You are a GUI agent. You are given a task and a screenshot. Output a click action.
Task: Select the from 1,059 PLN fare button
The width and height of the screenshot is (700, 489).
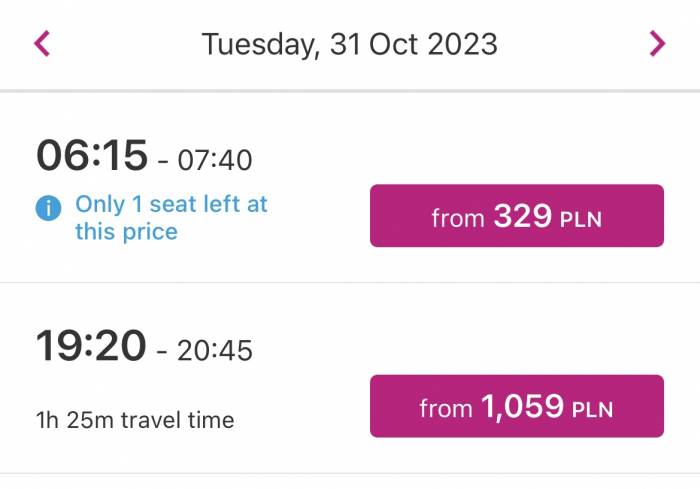point(517,406)
